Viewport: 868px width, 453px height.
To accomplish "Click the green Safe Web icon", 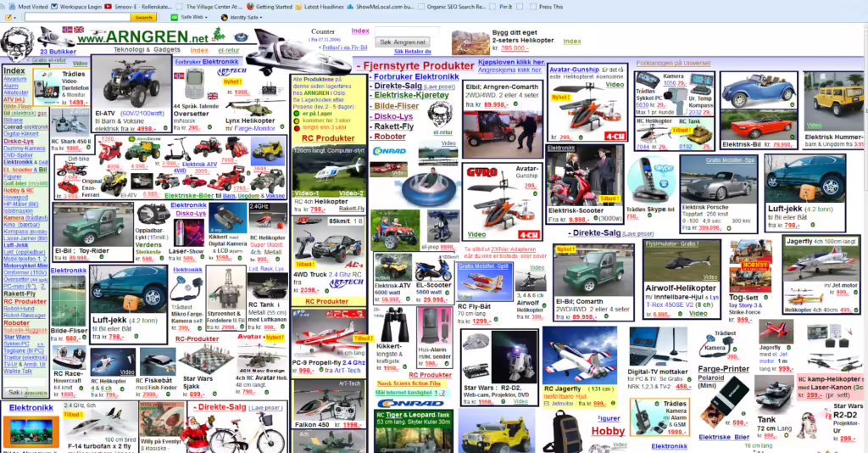I will point(175,18).
